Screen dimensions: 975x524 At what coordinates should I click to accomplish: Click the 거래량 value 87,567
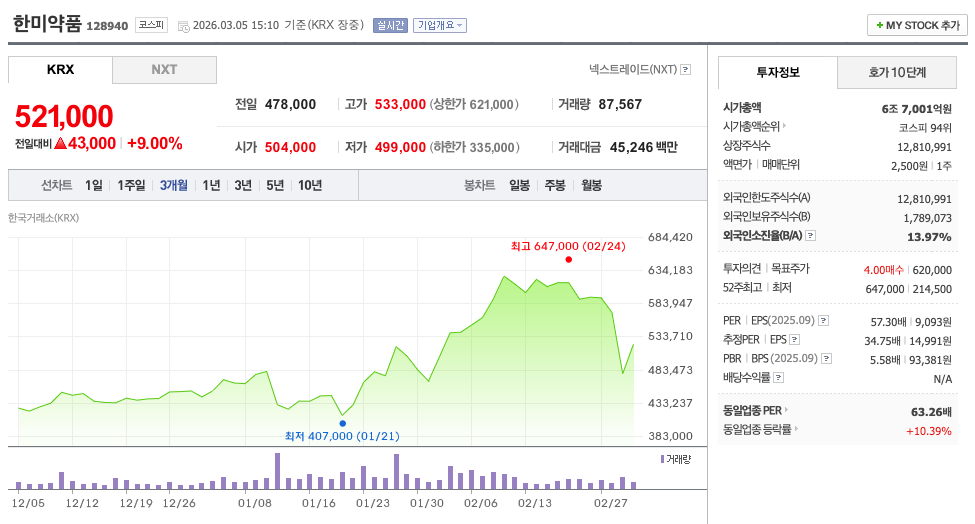[620, 104]
